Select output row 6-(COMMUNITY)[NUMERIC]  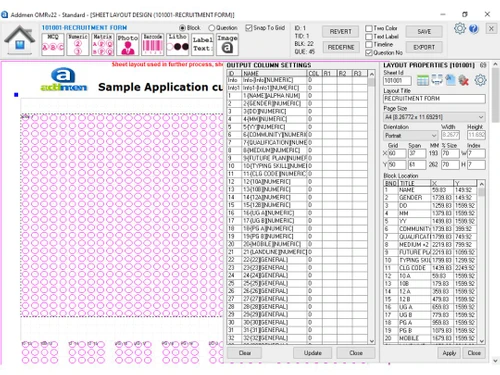[x=297, y=135]
